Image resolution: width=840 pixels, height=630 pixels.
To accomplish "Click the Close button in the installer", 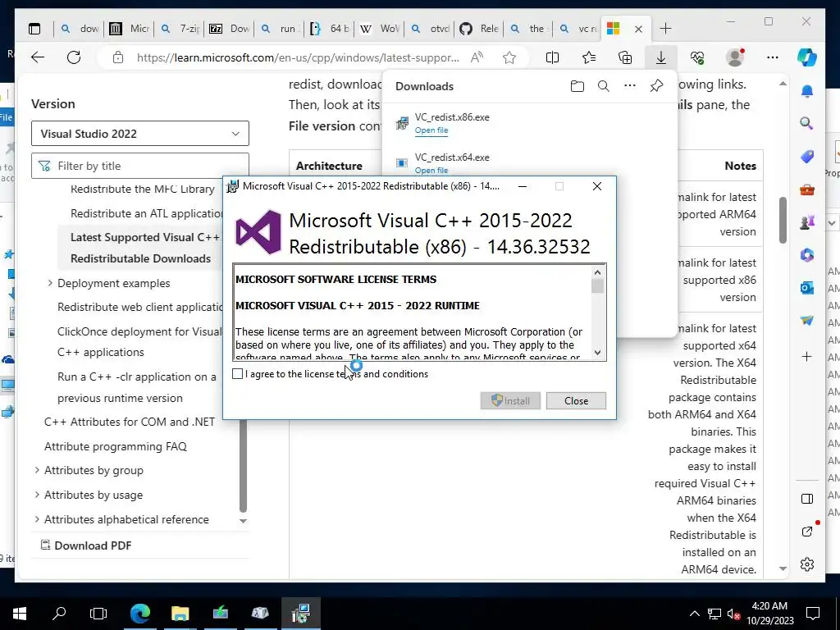I will 576,400.
